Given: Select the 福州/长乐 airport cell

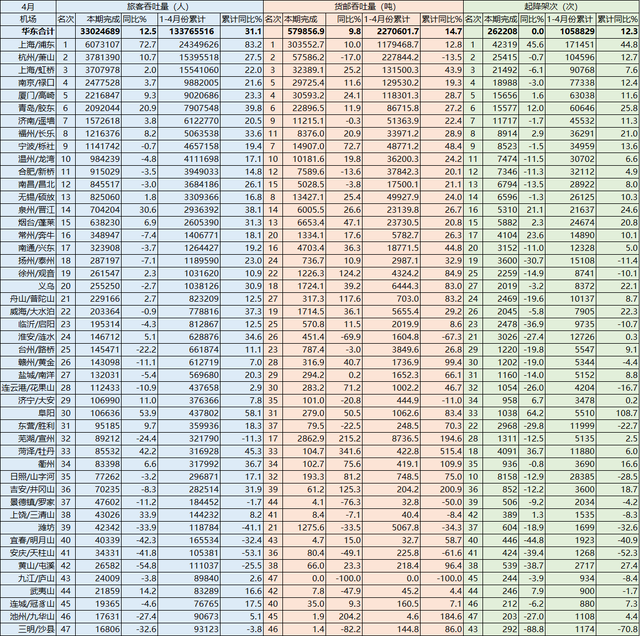Looking at the screenshot, I should click(x=28, y=133).
